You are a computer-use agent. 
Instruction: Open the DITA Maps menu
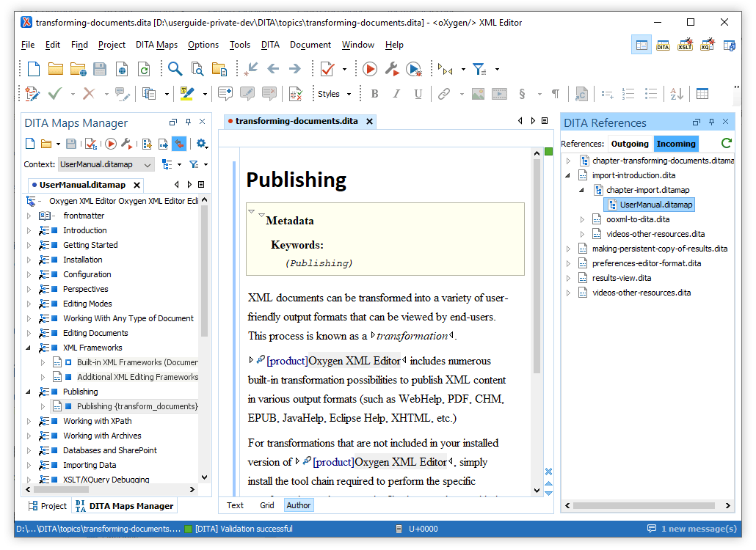click(156, 45)
